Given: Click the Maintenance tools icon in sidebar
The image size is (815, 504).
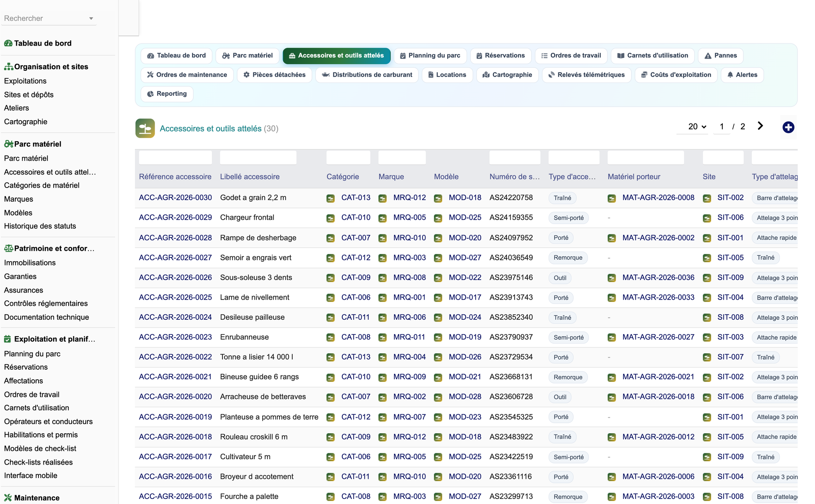Looking at the screenshot, I should [8, 498].
